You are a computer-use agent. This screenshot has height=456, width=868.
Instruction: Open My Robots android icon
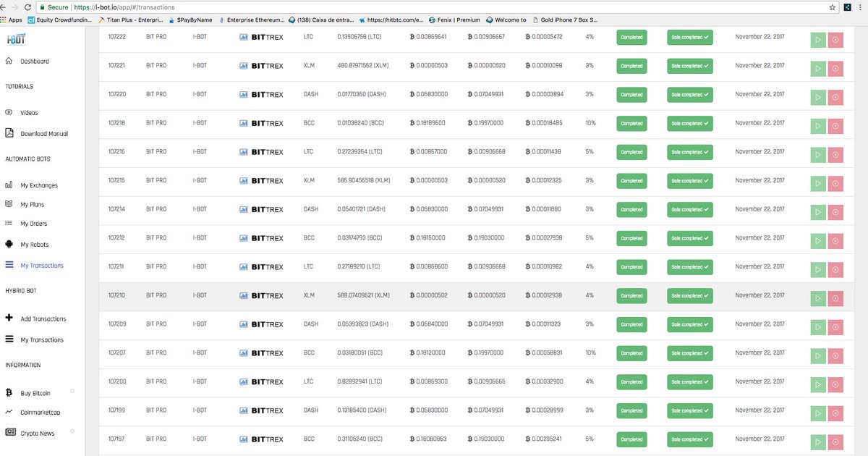(9, 244)
